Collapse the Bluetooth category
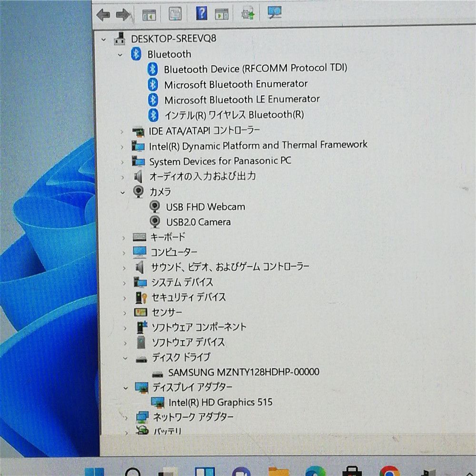Image resolution: width=476 pixels, height=476 pixels. (x=120, y=55)
